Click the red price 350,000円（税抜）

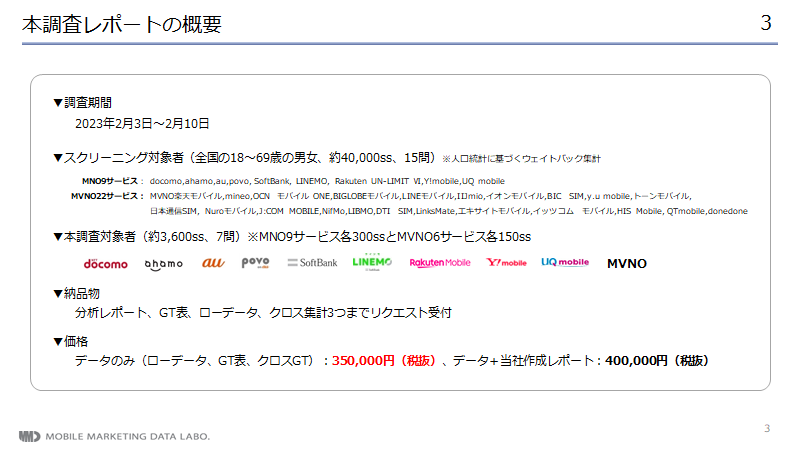point(384,361)
